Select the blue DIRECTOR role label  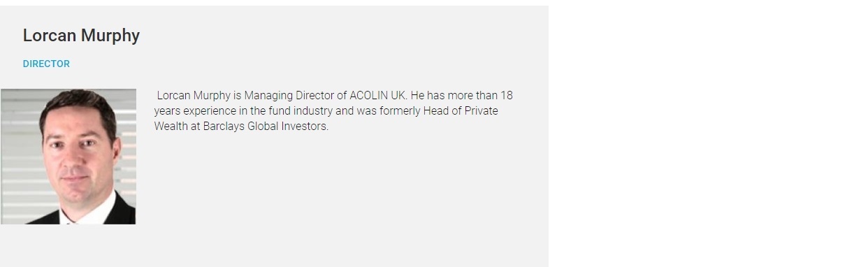pos(46,64)
